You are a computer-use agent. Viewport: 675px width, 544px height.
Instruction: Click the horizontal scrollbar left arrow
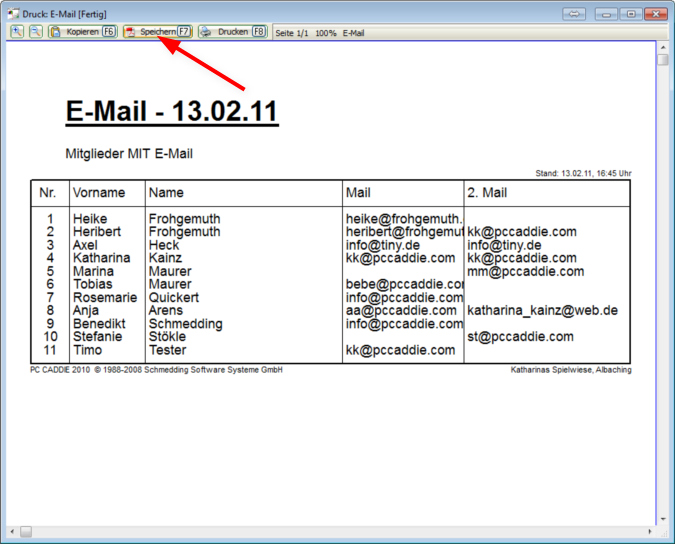tap(12, 531)
